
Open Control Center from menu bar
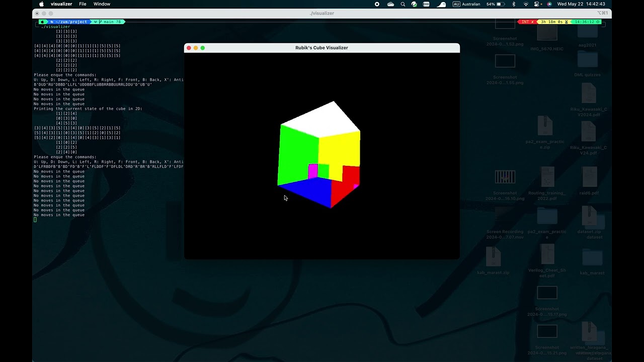point(537,4)
